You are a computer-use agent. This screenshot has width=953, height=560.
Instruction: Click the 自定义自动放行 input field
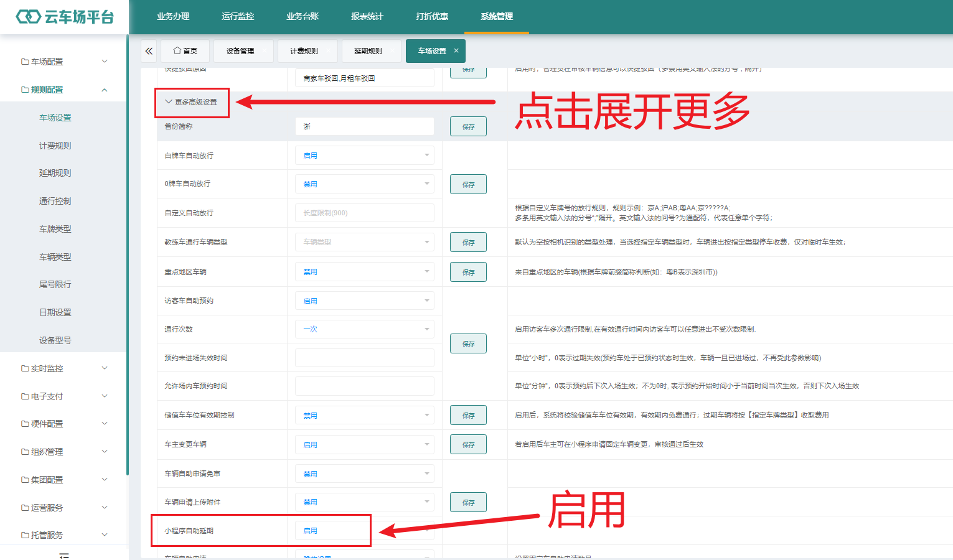365,213
